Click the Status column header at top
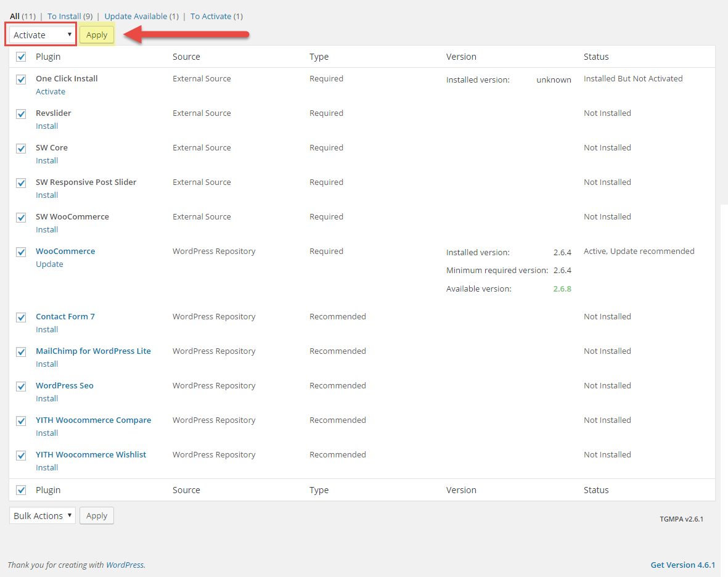Image resolution: width=728 pixels, height=577 pixels. point(596,57)
